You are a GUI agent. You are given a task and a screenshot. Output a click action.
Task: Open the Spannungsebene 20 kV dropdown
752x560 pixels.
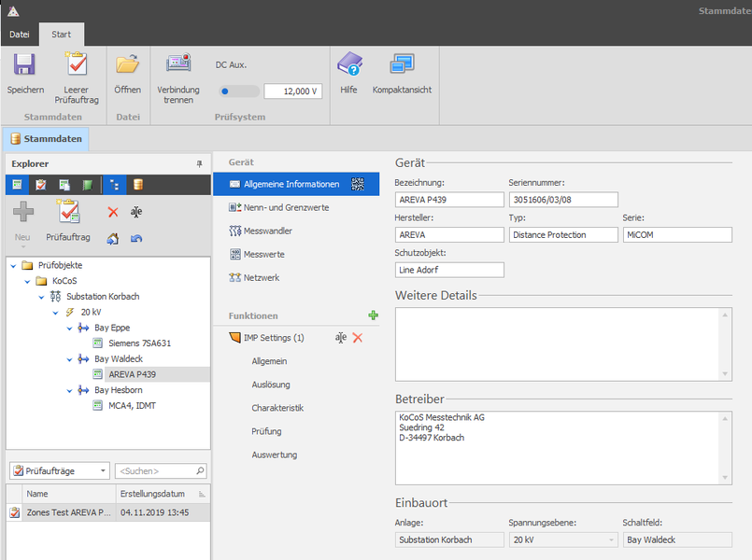click(563, 539)
